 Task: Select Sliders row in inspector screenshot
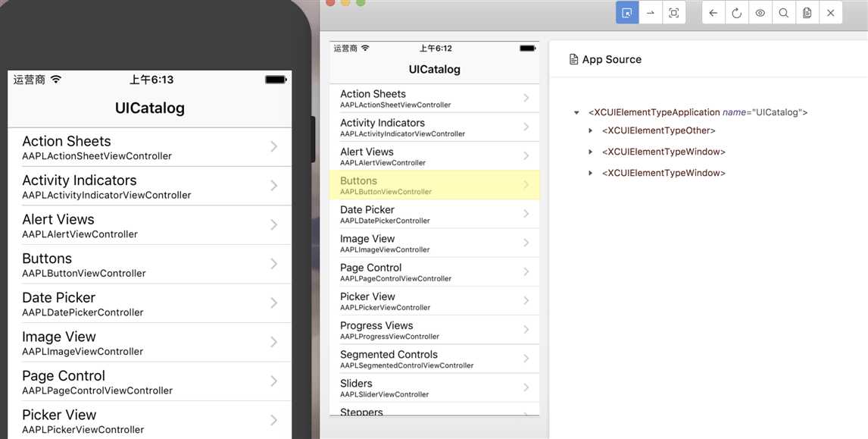[x=435, y=387]
